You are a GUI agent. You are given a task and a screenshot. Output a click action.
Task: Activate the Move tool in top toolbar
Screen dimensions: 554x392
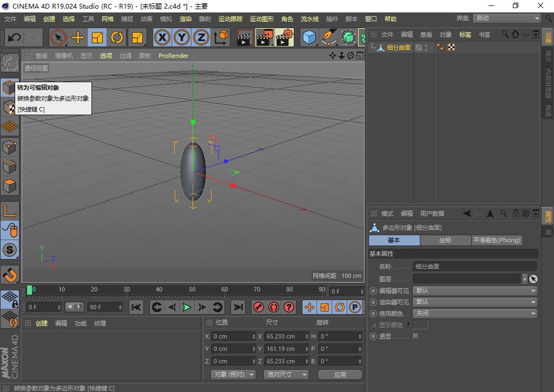click(x=78, y=37)
